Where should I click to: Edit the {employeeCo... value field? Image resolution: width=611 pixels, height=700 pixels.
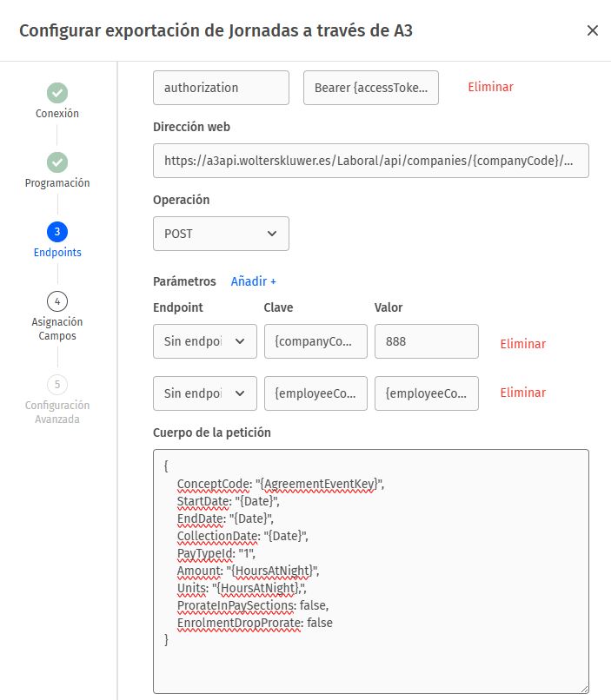click(x=427, y=393)
